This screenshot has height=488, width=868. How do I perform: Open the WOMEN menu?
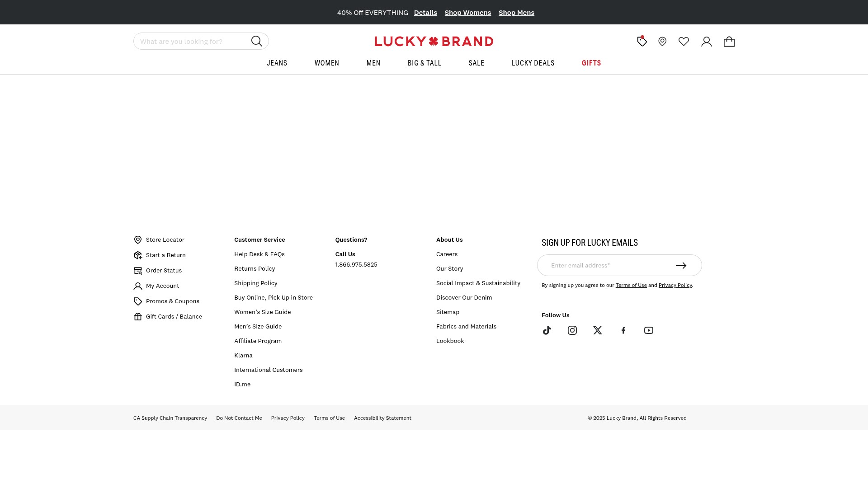[x=327, y=63]
